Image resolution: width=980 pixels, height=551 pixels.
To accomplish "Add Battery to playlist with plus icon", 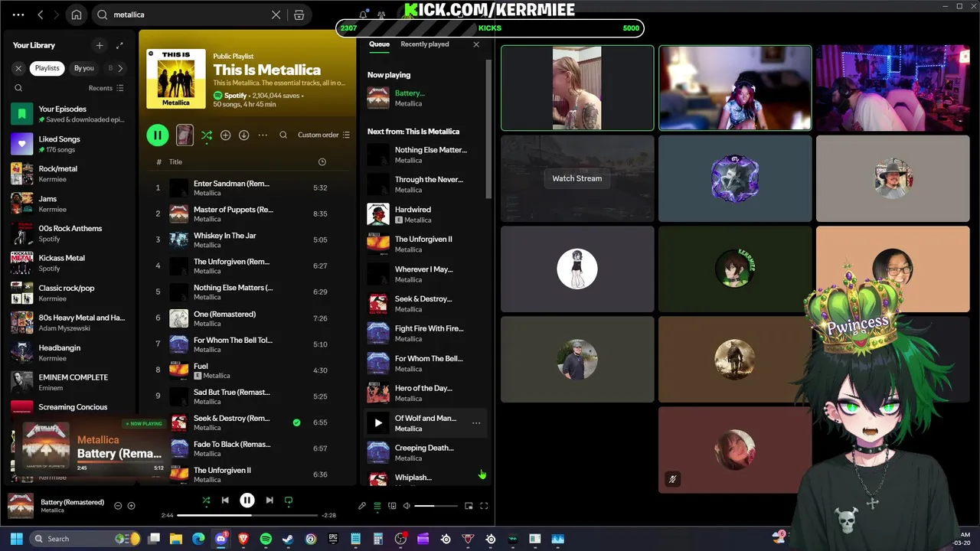I will click(131, 506).
